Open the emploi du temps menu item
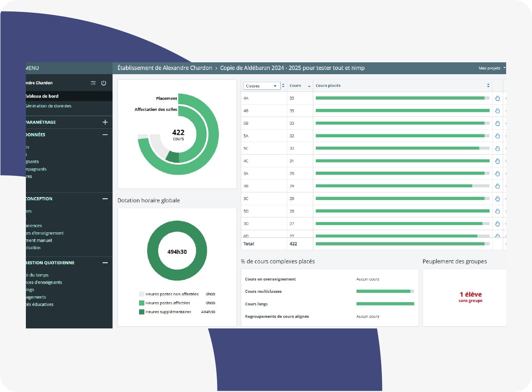This screenshot has height=392, width=532. tap(37, 275)
